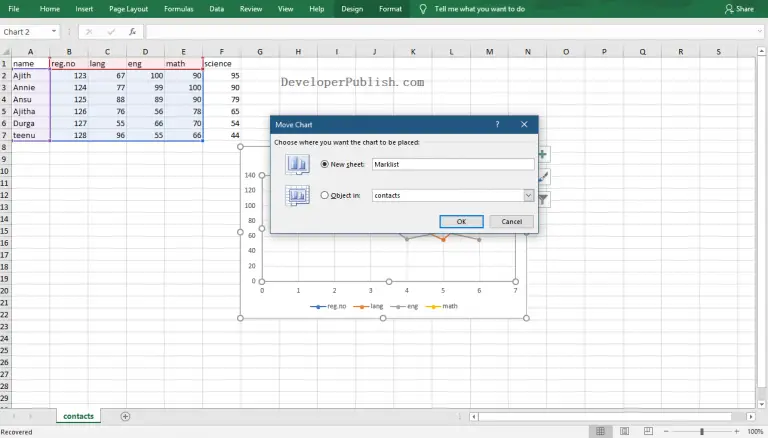
Task: Switch to the contacts sheet tab
Action: [78, 416]
